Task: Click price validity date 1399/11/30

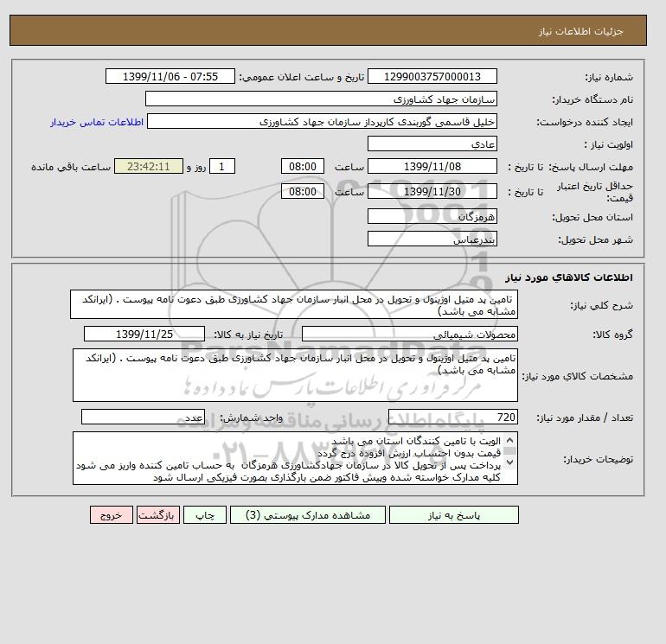Action: click(x=432, y=191)
